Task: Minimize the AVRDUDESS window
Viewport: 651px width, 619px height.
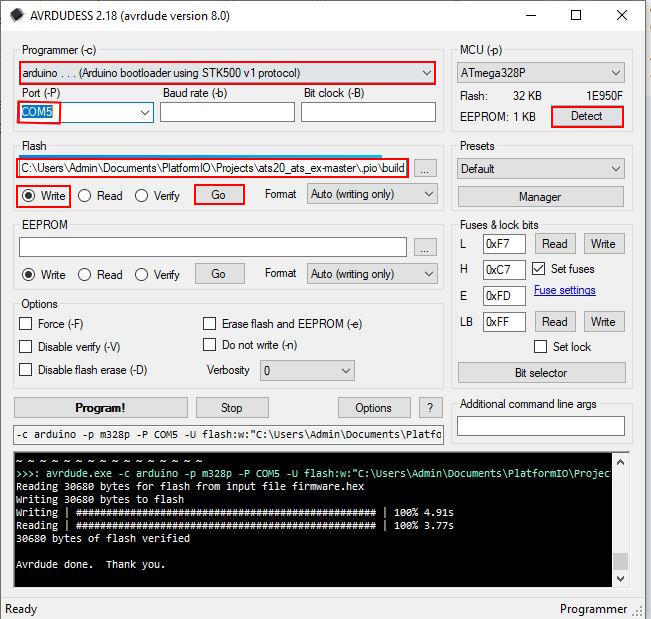Action: (531, 15)
